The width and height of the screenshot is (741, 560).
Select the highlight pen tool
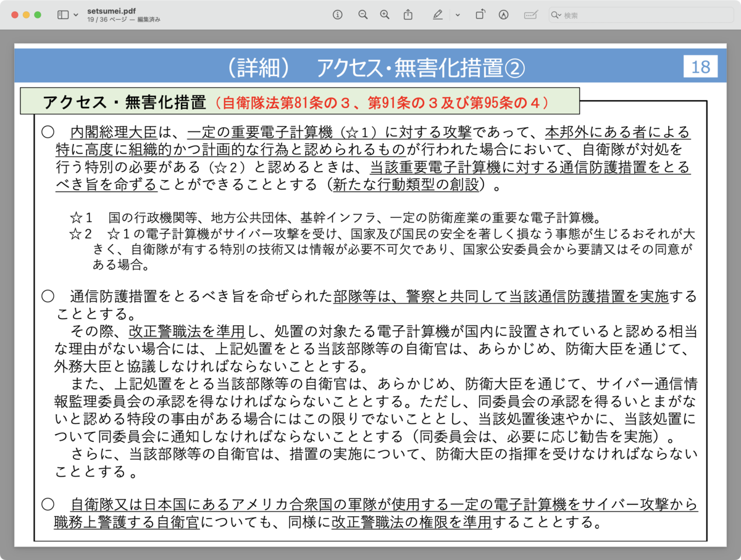(438, 15)
